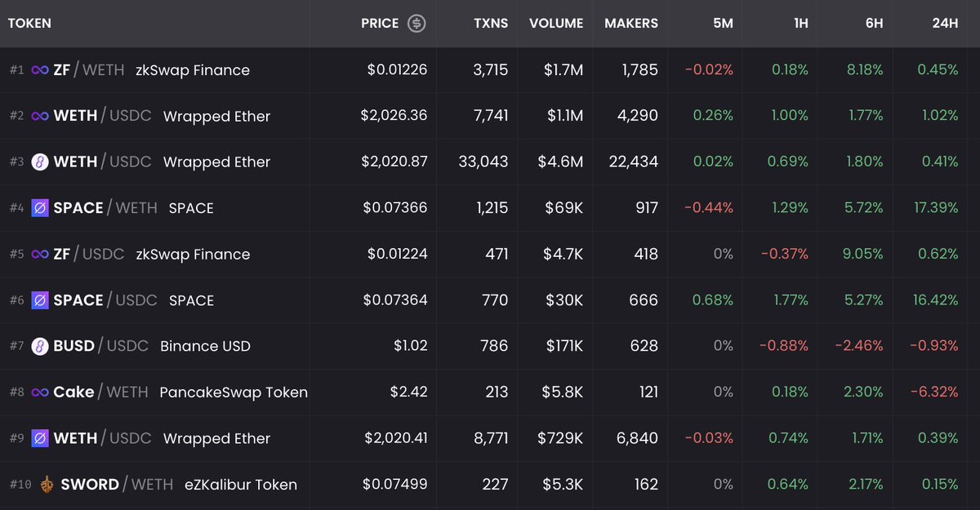Toggle the USD price currency icon
Image resolution: width=980 pixels, height=510 pixels.
416,24
